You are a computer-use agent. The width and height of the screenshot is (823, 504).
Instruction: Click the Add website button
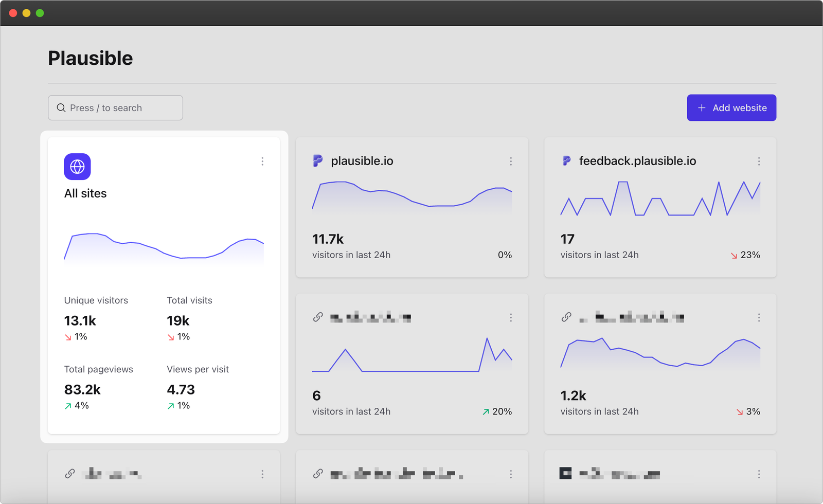pos(731,107)
